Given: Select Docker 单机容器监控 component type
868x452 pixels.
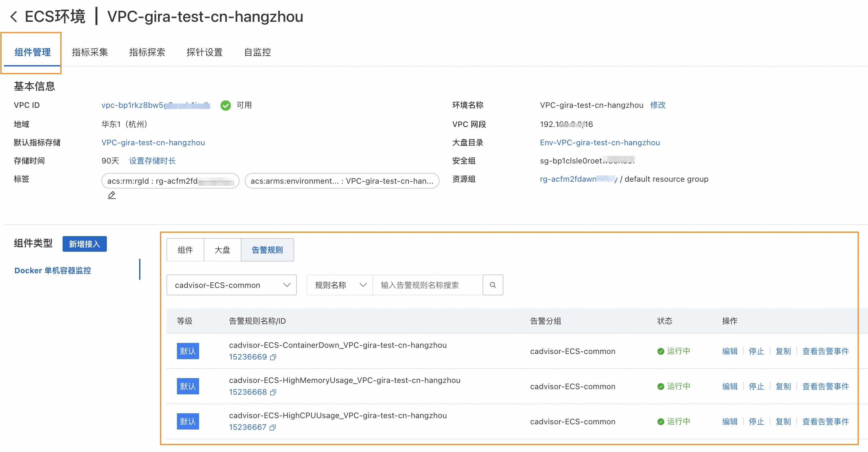Looking at the screenshot, I should pos(52,271).
